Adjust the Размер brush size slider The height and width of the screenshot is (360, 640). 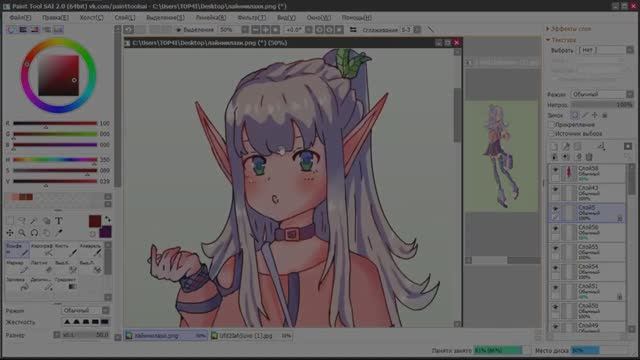click(85, 335)
